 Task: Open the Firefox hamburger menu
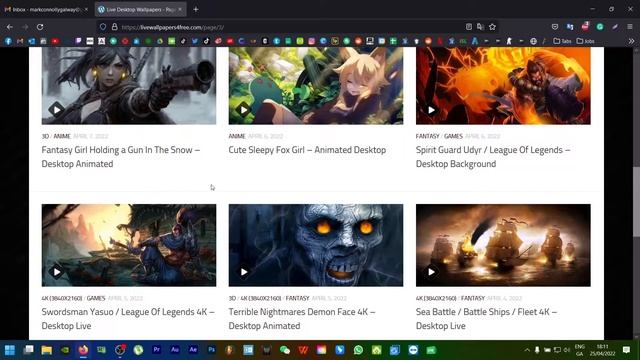pos(630,27)
